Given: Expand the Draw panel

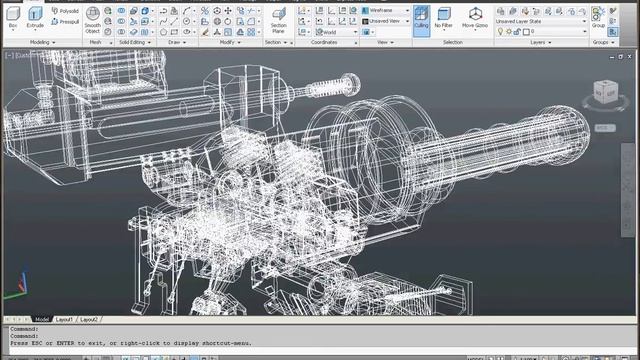Looking at the screenshot, I should pyautogui.click(x=177, y=42).
